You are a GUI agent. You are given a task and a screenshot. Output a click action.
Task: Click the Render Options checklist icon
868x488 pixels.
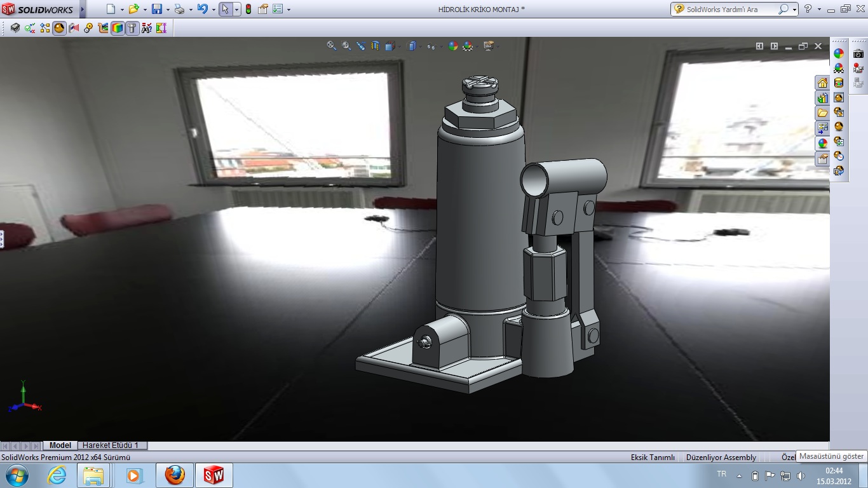(839, 142)
